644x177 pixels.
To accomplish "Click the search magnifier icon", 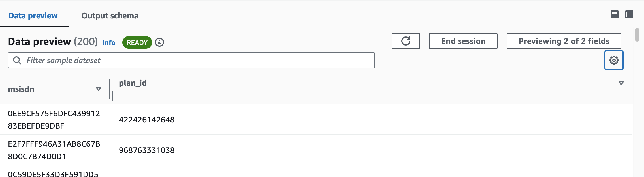I will point(17,60).
